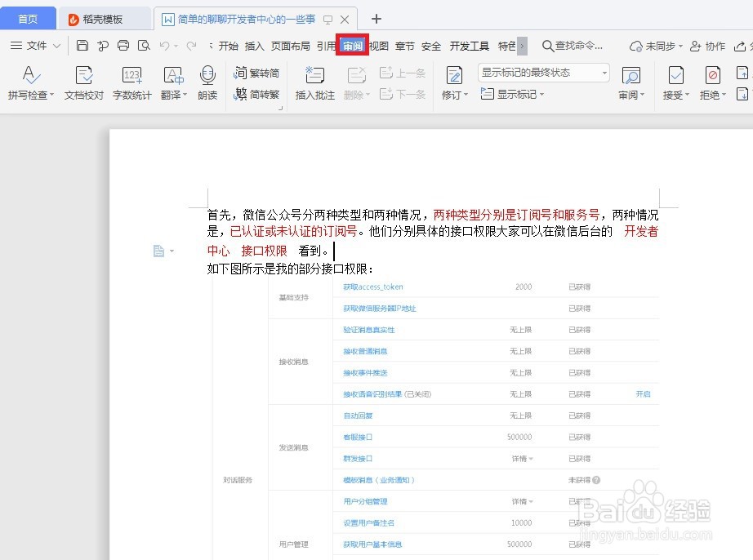Open the 开发工具 ribbon tab

(470, 47)
